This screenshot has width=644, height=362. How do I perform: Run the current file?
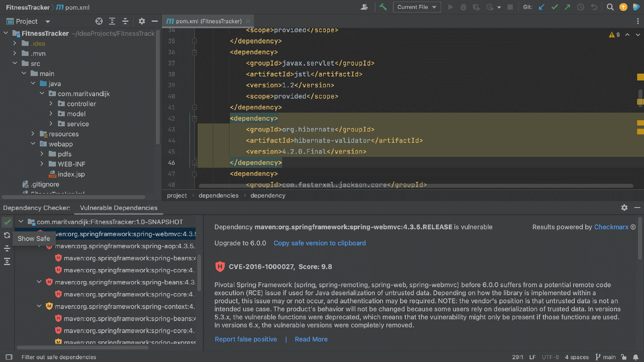[x=451, y=7]
